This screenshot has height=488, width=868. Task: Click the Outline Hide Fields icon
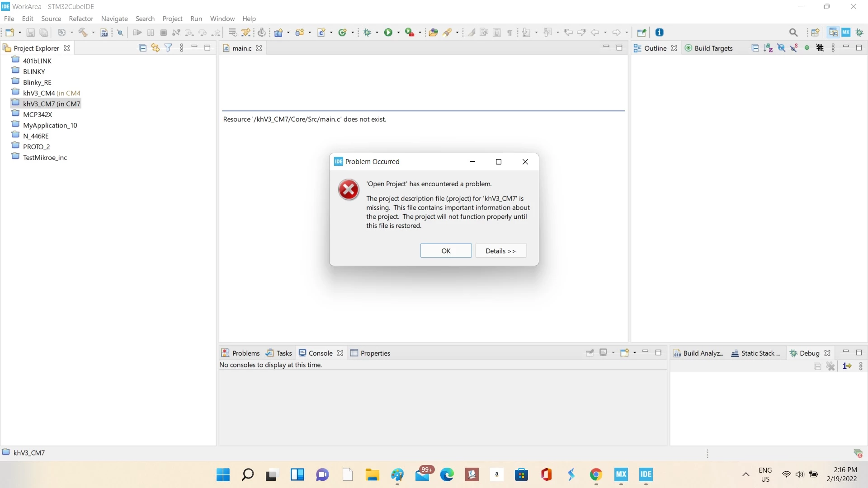pos(781,48)
